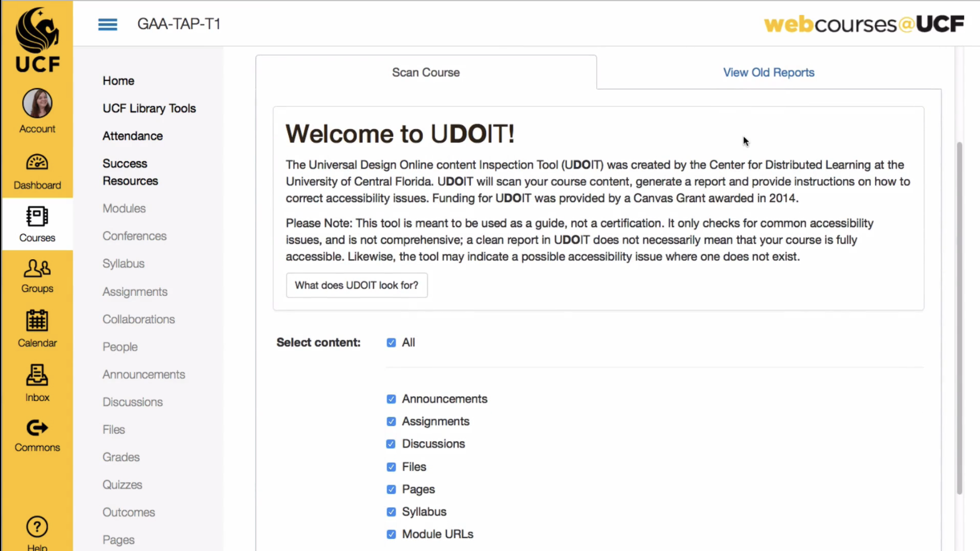Switch to the View Old Reports tab
This screenshot has width=980, height=551.
pyautogui.click(x=769, y=72)
